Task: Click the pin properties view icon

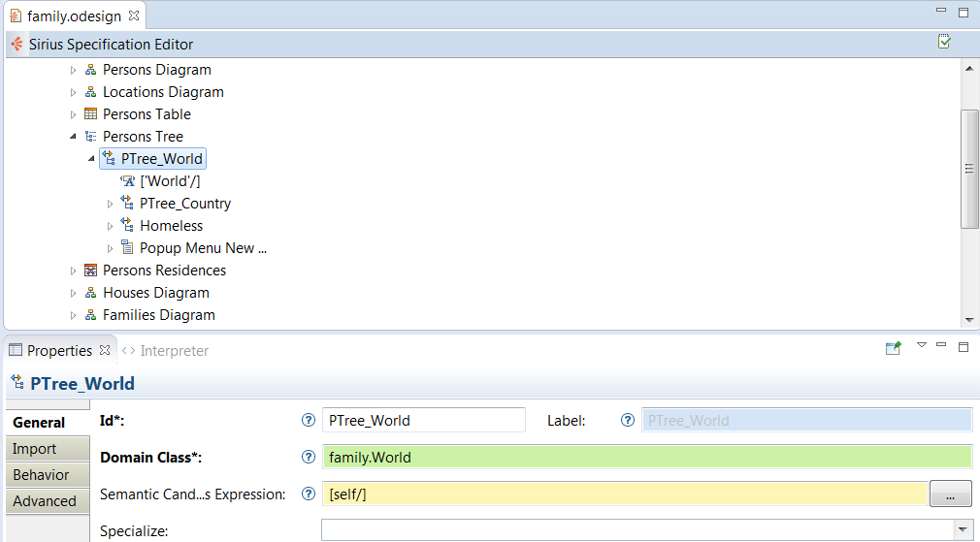Action: pyautogui.click(x=894, y=349)
